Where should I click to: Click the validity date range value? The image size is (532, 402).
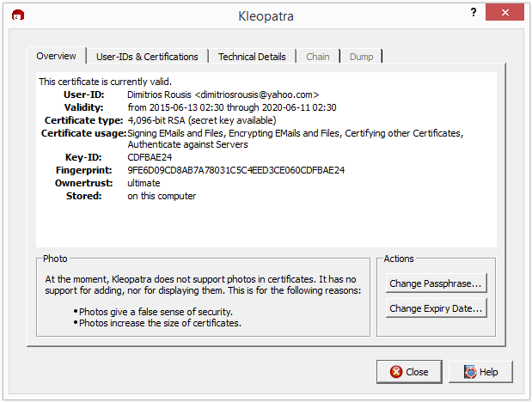click(232, 107)
